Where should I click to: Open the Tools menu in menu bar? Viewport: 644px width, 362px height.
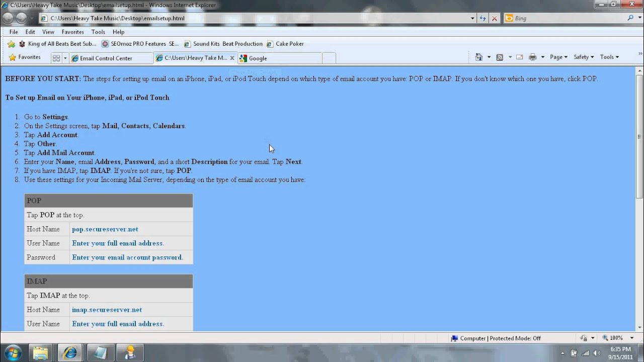point(98,32)
